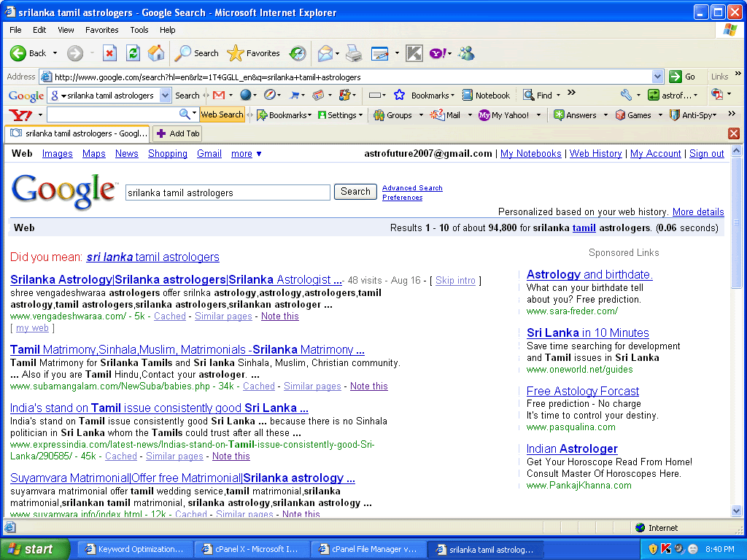
Task: Show more Google Toolbar items chevron
Action: [572, 93]
